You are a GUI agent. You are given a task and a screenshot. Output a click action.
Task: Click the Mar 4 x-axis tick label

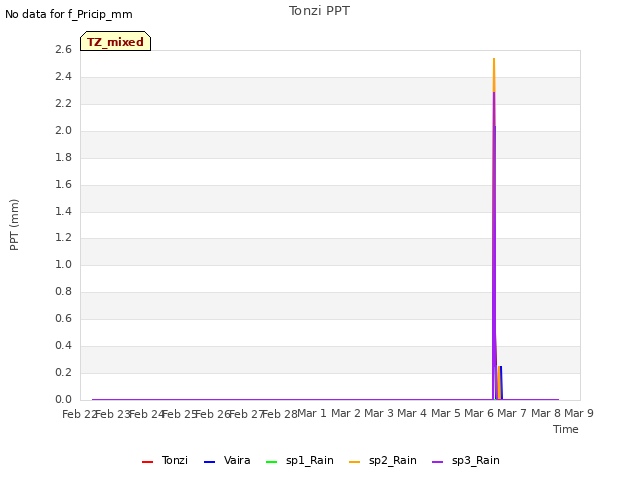412,413
